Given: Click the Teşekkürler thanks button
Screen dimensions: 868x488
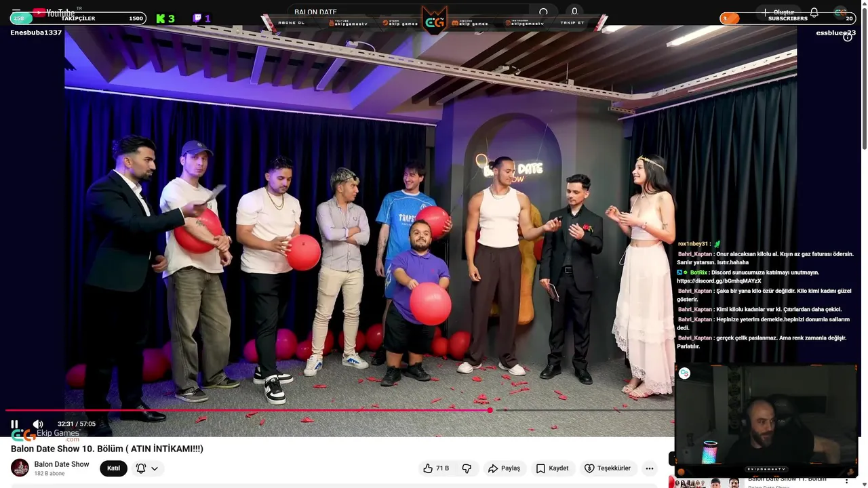Looking at the screenshot, I should pyautogui.click(x=608, y=468).
